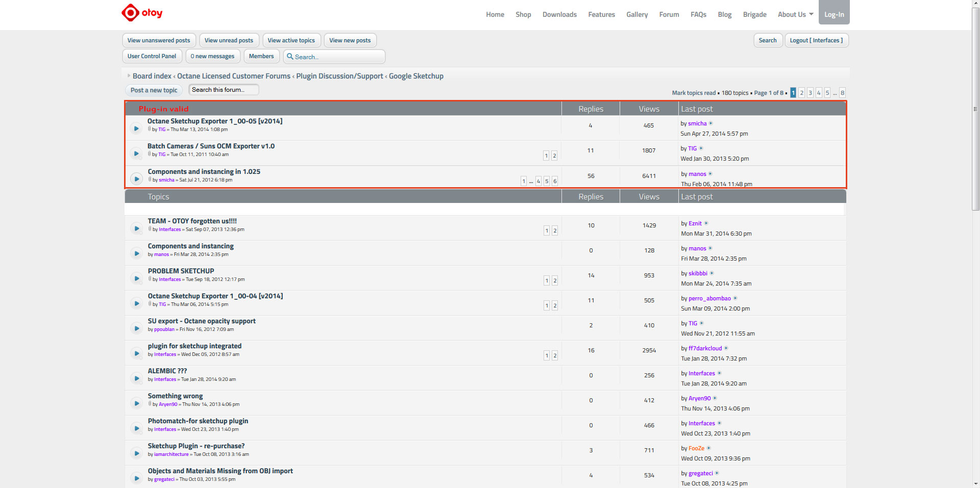This screenshot has width=980, height=488.
Task: Go to forum page 2 in pagination
Action: pyautogui.click(x=801, y=93)
